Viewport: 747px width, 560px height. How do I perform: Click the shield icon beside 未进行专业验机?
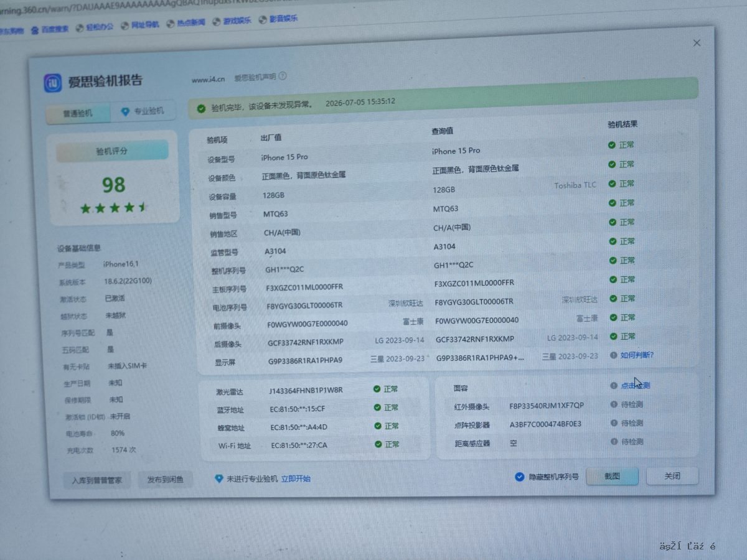[x=218, y=479]
